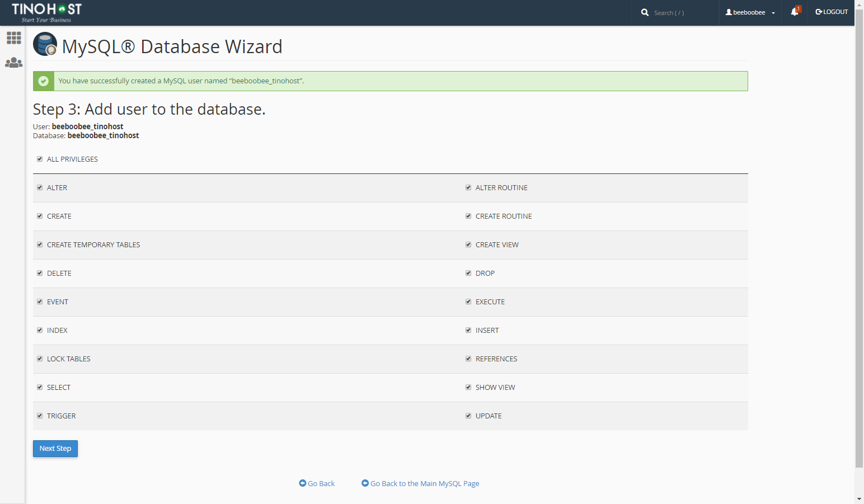Toggle the CREATE VIEW checkbox
This screenshot has width=864, height=504.
468,244
